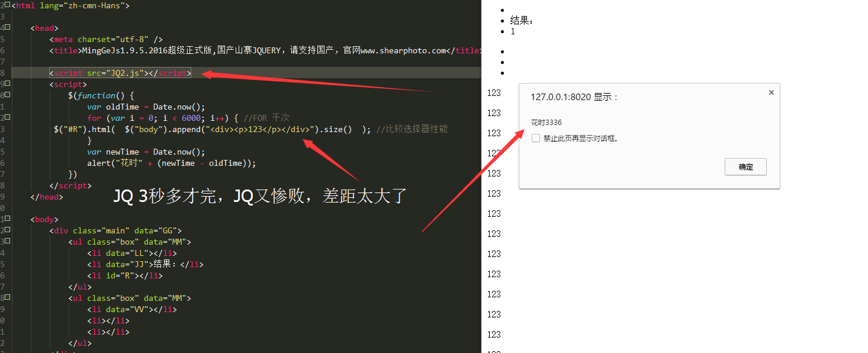Click the list item showing 1

coord(513,31)
